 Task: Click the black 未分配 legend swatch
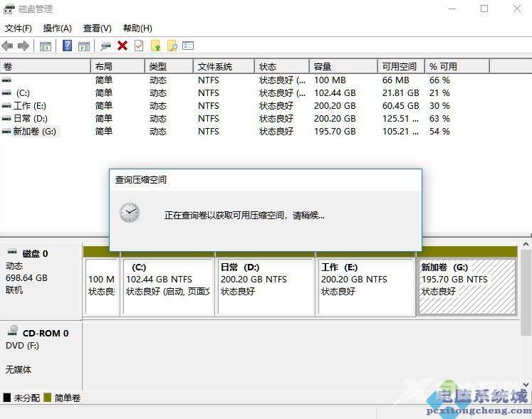tap(7, 398)
